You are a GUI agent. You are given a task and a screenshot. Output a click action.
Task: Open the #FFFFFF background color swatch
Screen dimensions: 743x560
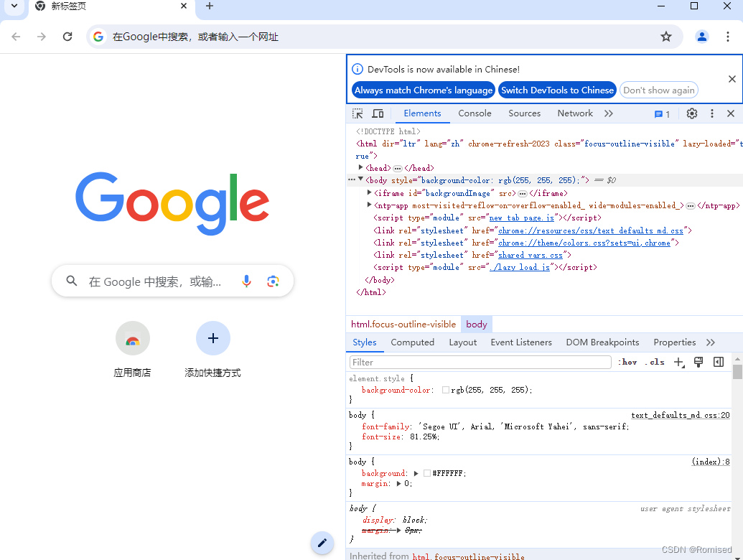427,473
